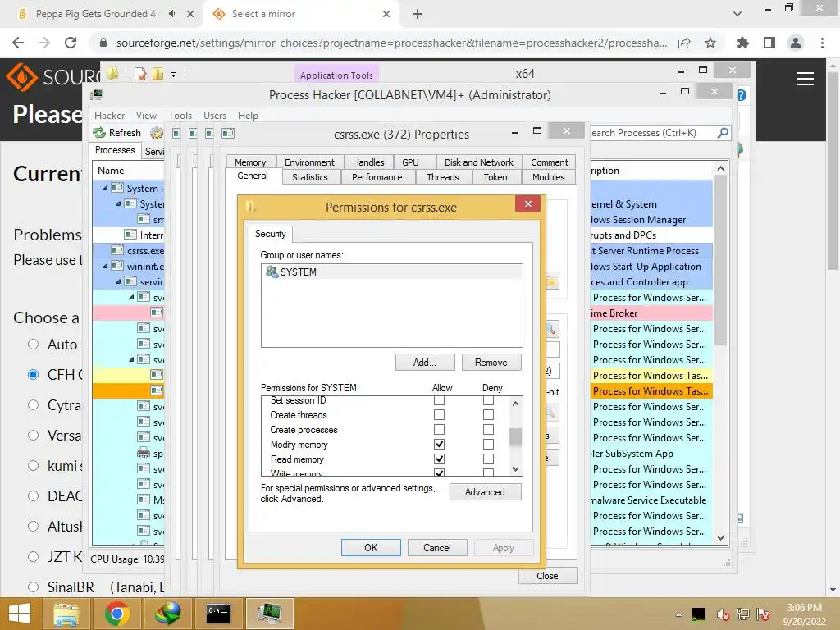The height and width of the screenshot is (630, 840).
Task: Toggle Allow for Create processes
Action: 439,430
